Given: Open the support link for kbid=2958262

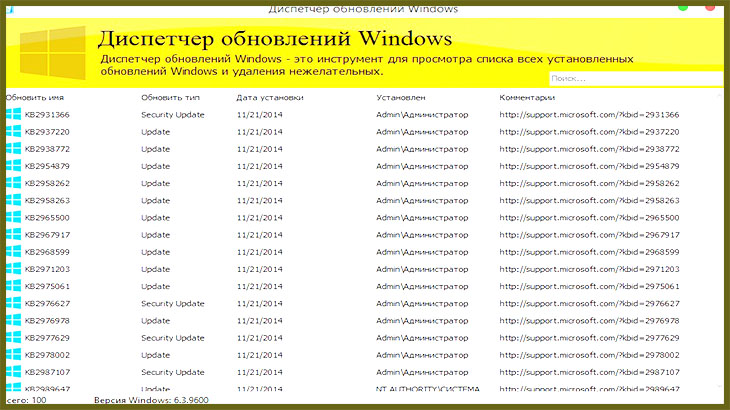Looking at the screenshot, I should pyautogui.click(x=589, y=183).
